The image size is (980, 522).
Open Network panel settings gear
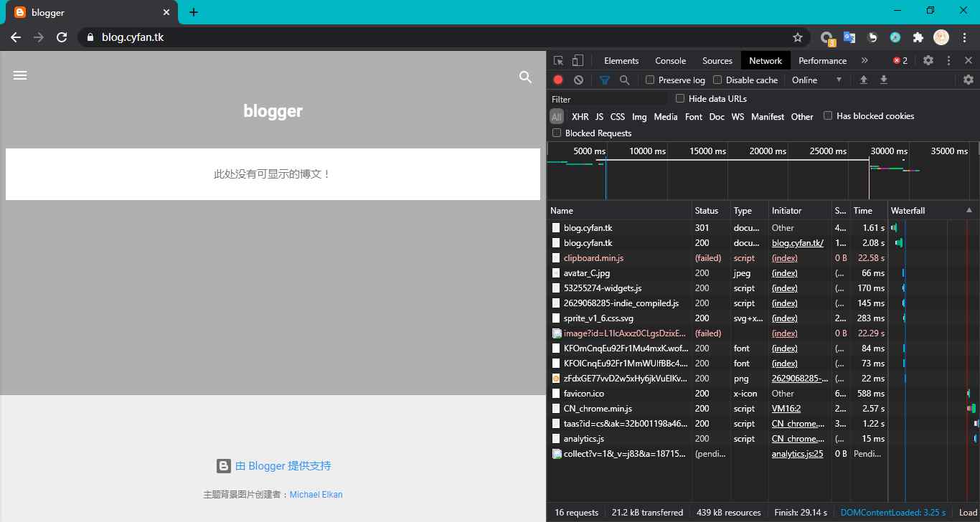(969, 80)
